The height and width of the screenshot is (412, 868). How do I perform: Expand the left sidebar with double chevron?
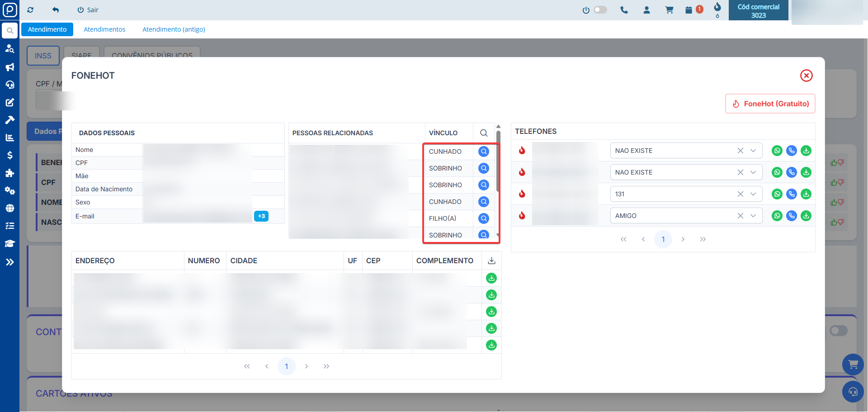pos(9,262)
